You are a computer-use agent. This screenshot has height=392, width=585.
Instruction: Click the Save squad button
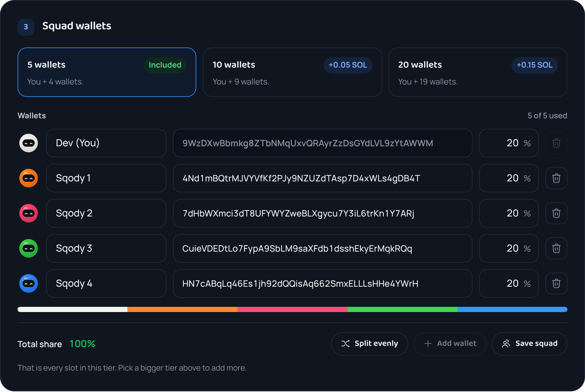pos(529,344)
